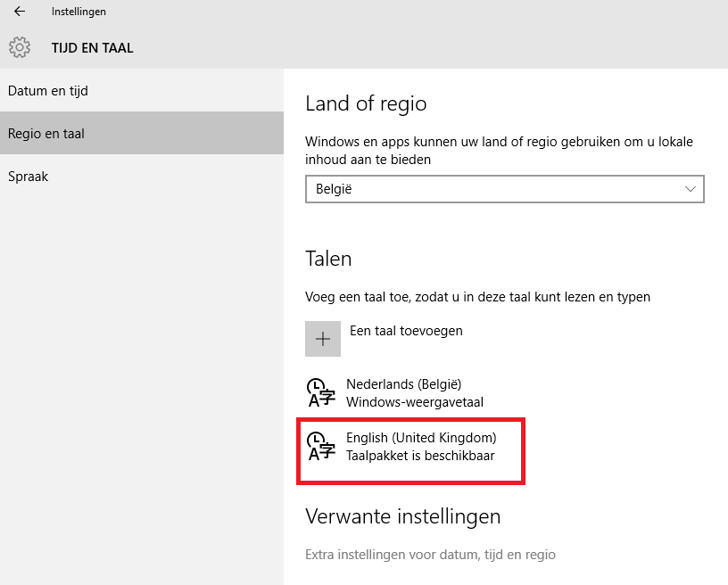Click the TIJD EN TAAL header title

(92, 48)
